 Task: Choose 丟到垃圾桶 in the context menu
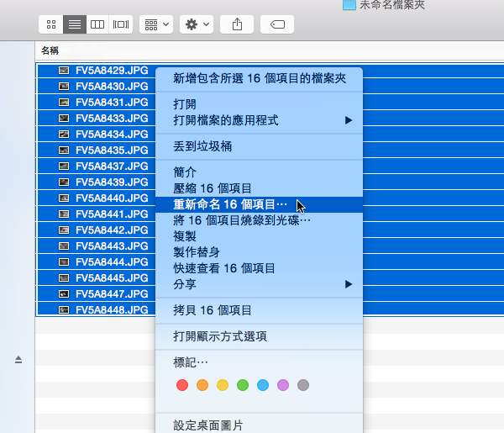(202, 146)
